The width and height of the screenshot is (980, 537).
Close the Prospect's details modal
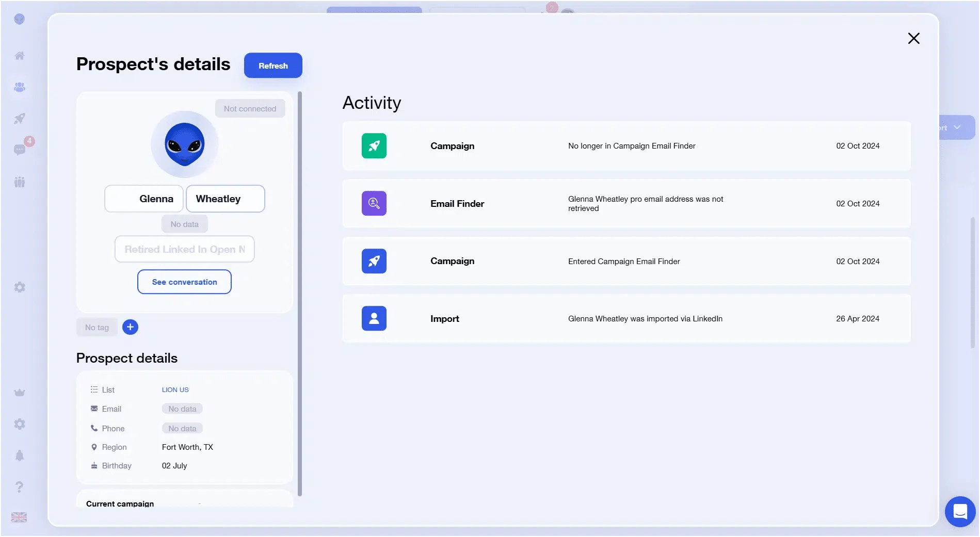pyautogui.click(x=913, y=38)
